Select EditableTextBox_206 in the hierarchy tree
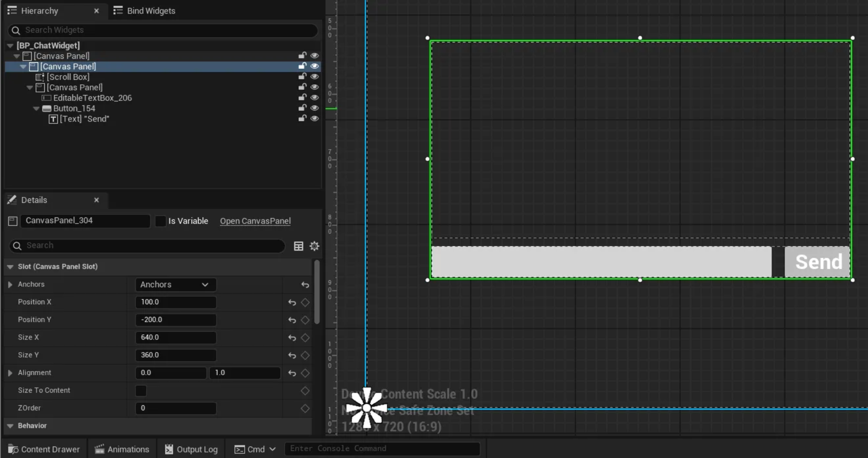This screenshot has width=868, height=458. (92, 98)
